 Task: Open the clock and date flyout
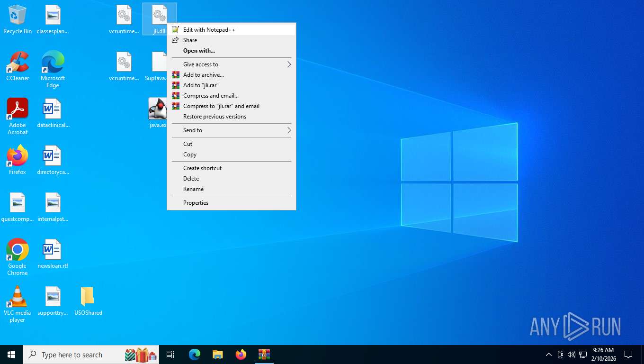click(603, 355)
